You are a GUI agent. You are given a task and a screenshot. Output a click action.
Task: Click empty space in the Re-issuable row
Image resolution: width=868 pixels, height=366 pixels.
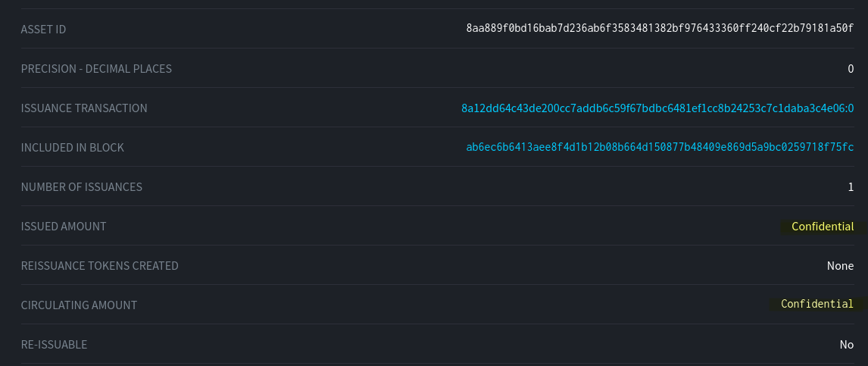pyautogui.click(x=454, y=345)
